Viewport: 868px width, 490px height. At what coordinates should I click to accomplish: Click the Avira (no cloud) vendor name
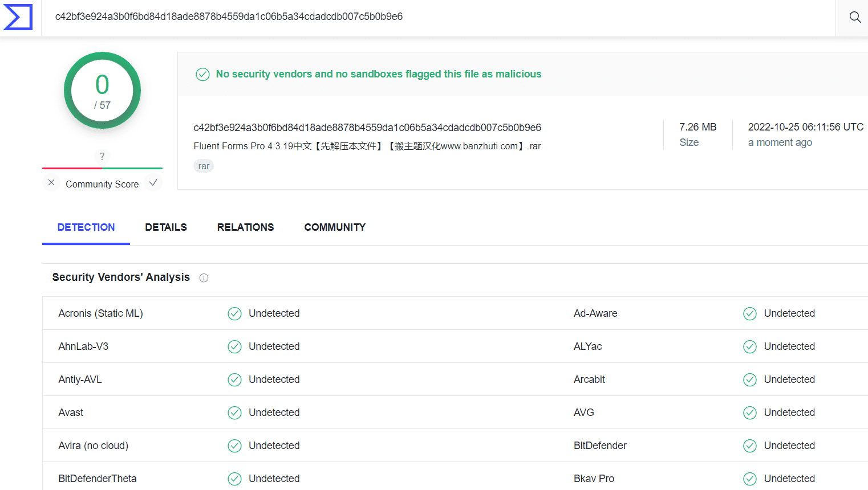click(x=94, y=446)
